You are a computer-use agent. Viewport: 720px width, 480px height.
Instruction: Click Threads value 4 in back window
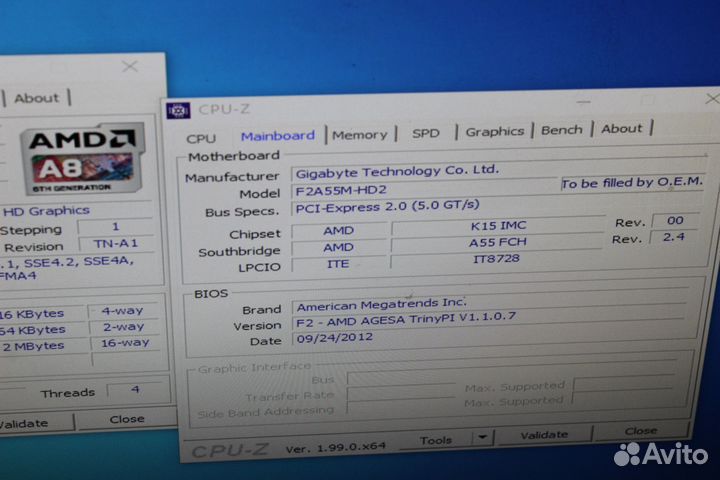135,390
